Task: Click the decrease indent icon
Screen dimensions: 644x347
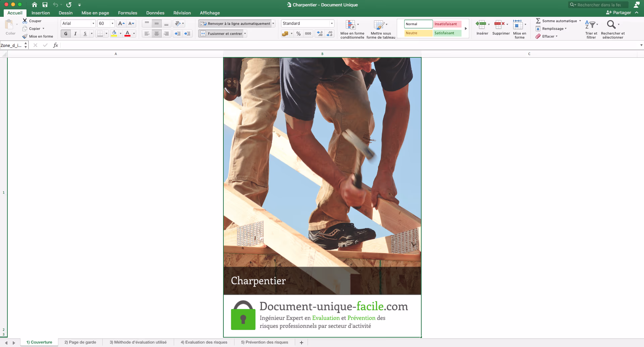Action: pyautogui.click(x=178, y=34)
